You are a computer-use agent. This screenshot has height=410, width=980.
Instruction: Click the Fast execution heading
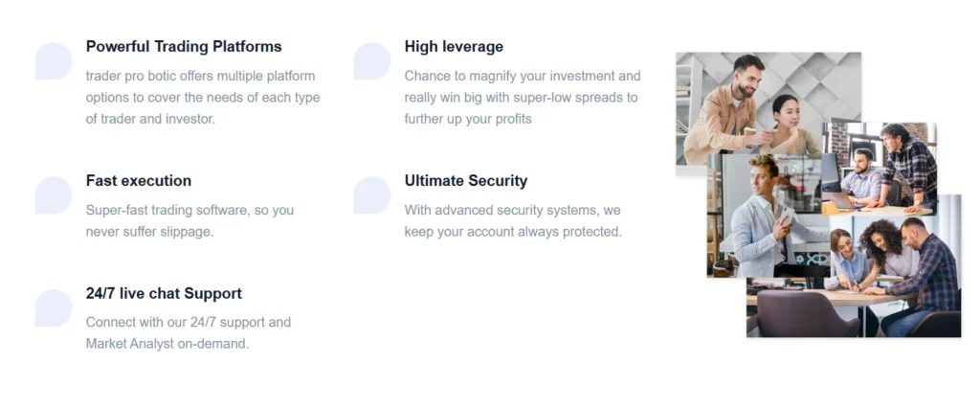pyautogui.click(x=139, y=180)
